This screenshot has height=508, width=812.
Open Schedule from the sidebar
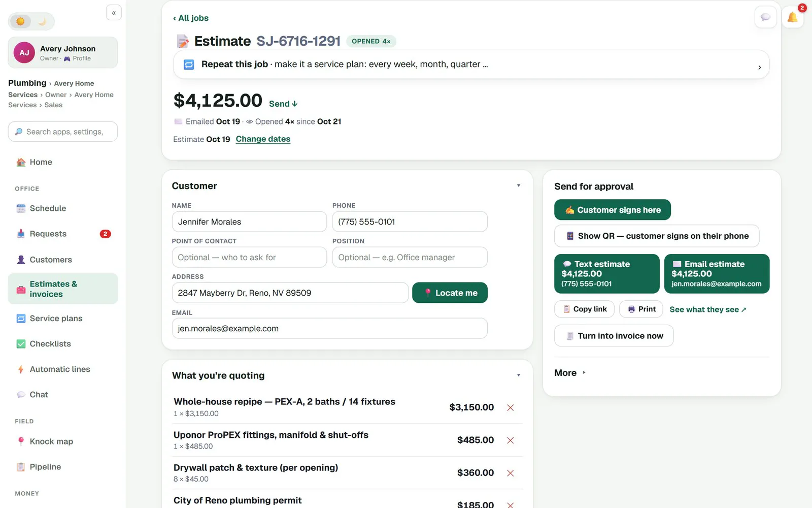coord(63,208)
